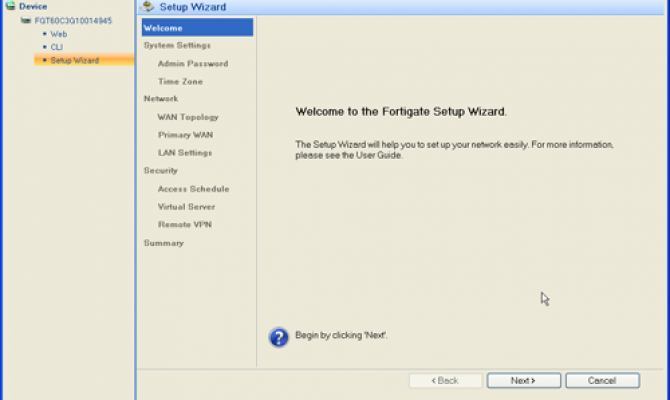Open the Admin Password step
The width and height of the screenshot is (670, 400).
click(x=193, y=64)
